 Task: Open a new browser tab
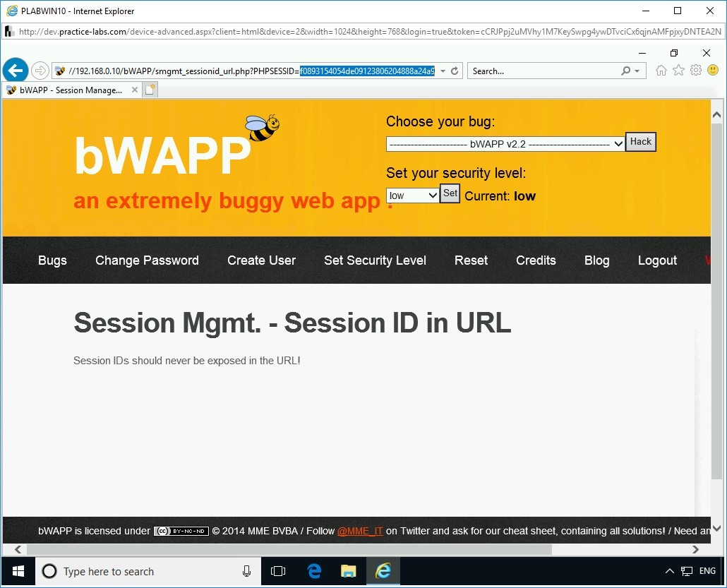click(x=149, y=90)
